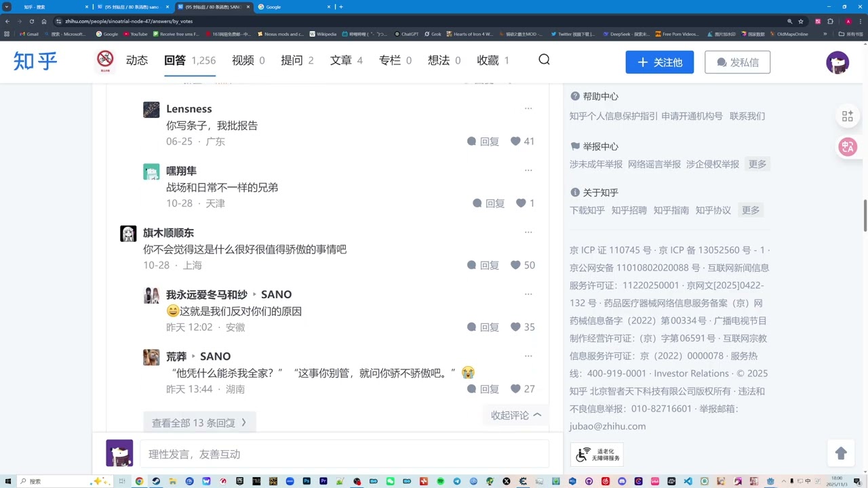The height and width of the screenshot is (488, 868).
Task: Bookmark this page with the star icon
Action: 801,21
